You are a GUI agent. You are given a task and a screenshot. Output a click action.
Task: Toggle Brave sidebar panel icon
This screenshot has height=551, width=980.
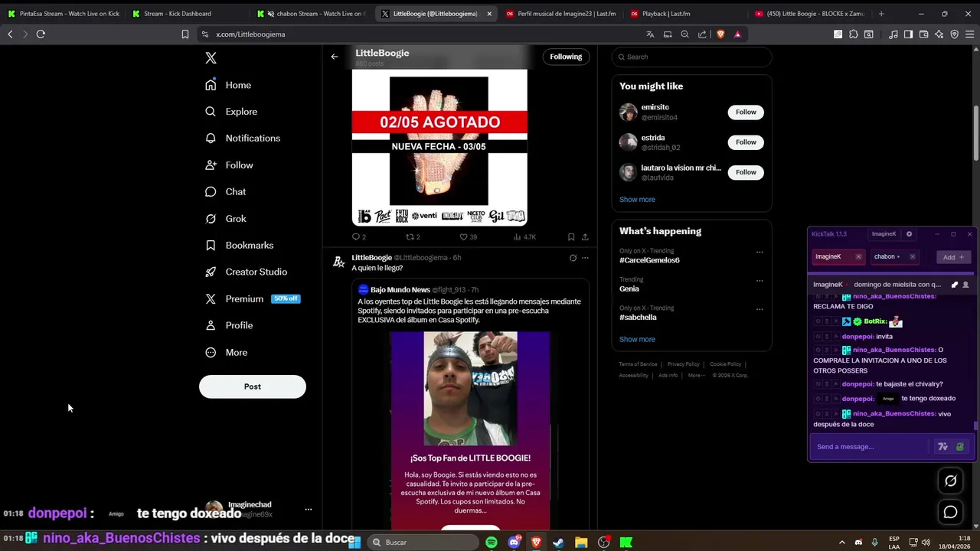pos(908,34)
